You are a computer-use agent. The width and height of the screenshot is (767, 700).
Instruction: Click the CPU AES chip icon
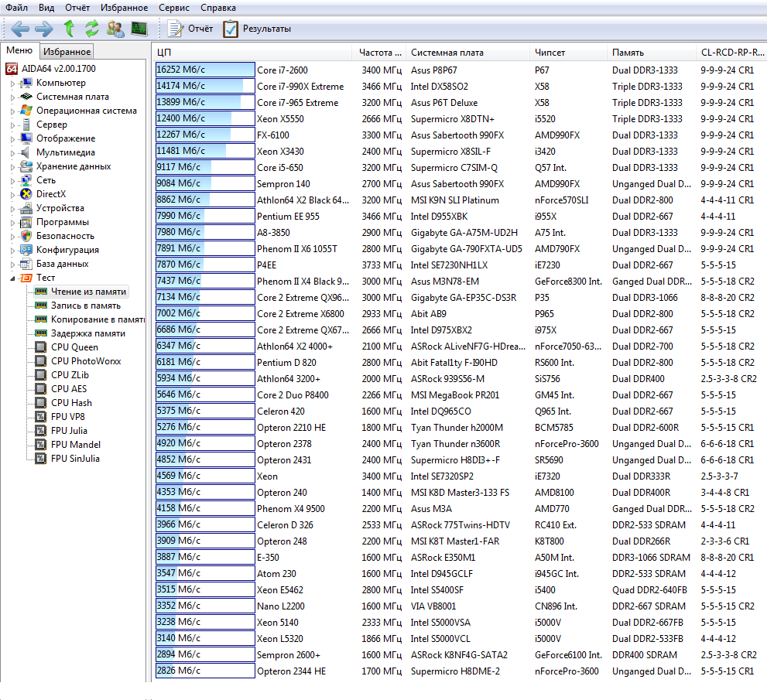click(x=41, y=389)
